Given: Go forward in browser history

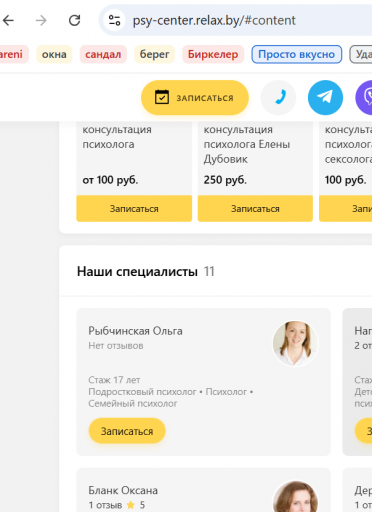Looking at the screenshot, I should (x=41, y=21).
